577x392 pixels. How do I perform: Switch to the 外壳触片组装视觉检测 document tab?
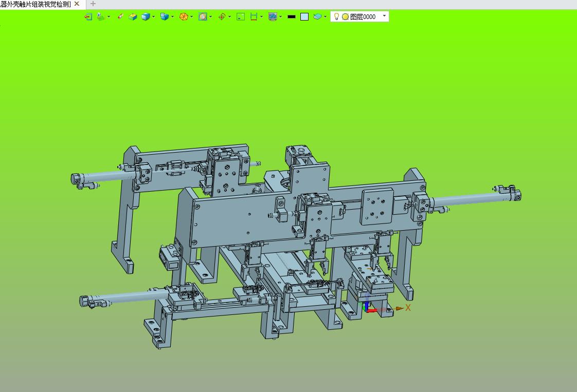pos(35,4)
